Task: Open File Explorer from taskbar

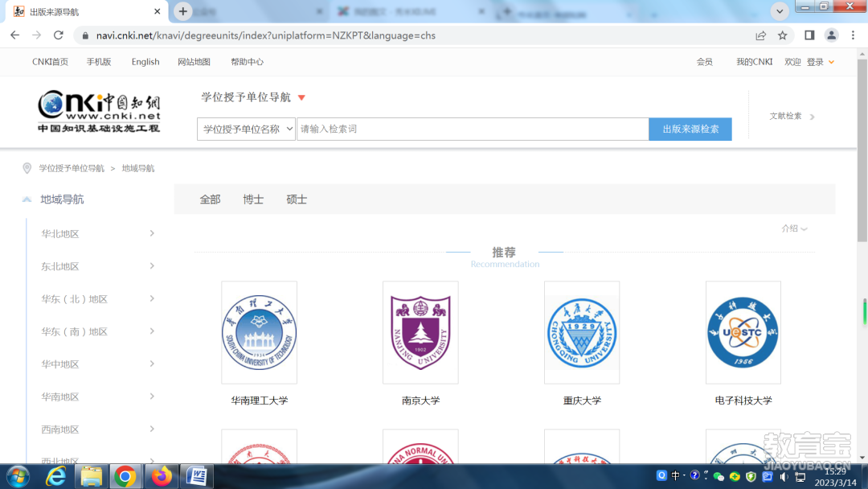Action: (92, 476)
